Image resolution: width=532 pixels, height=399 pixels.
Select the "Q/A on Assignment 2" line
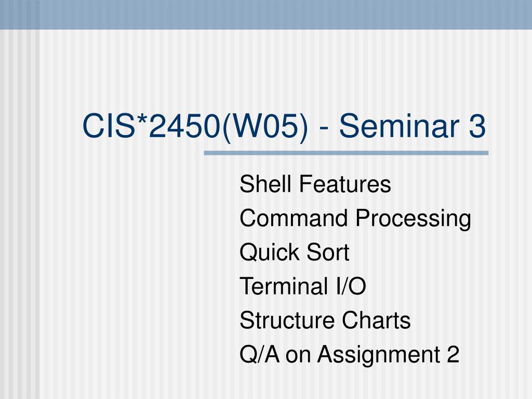click(350, 354)
